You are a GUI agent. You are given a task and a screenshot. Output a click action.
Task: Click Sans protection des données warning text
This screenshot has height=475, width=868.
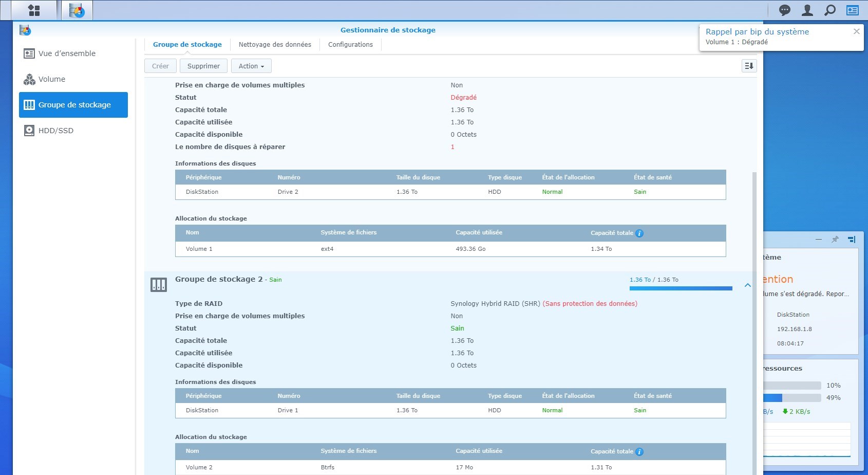point(590,304)
